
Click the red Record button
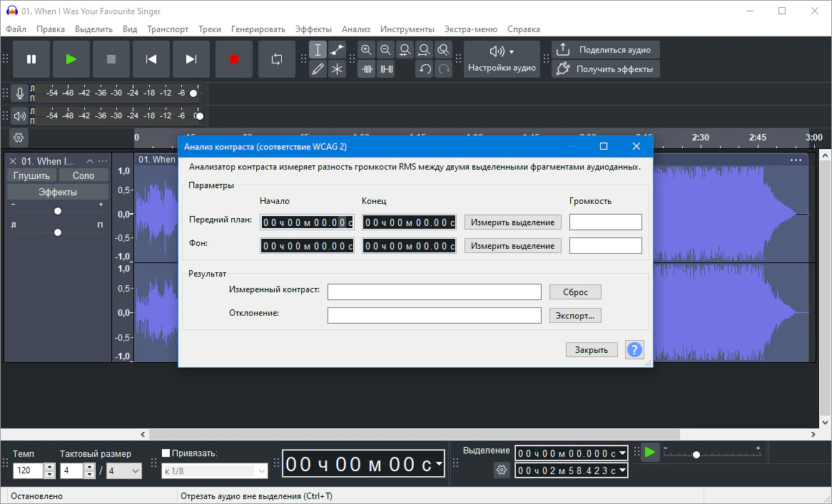(x=233, y=59)
